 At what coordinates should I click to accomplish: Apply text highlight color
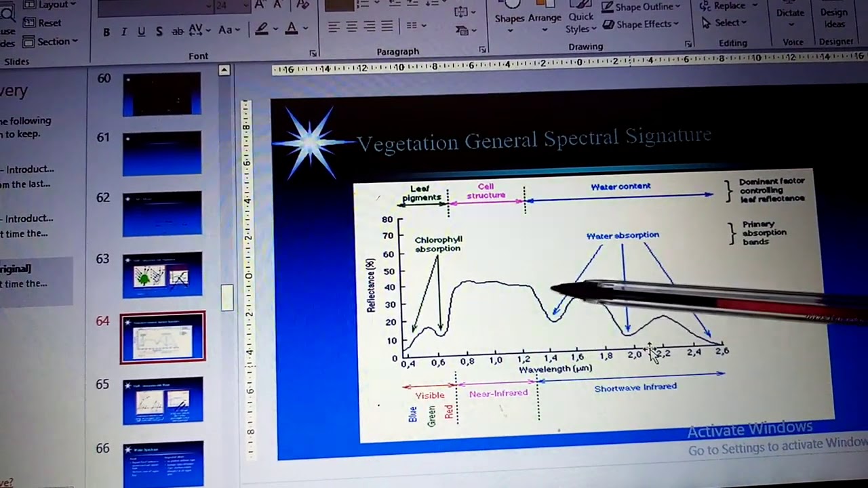click(262, 29)
